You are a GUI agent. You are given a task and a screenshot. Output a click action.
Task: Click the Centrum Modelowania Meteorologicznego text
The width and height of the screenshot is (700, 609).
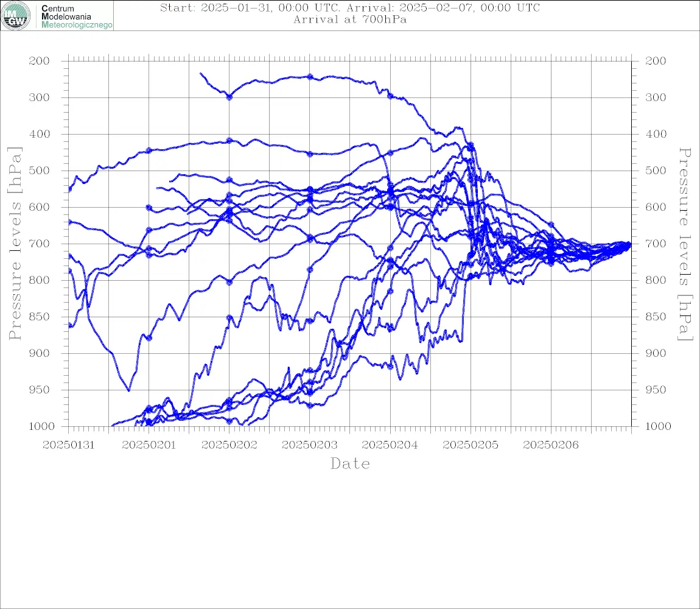[x=76, y=16]
